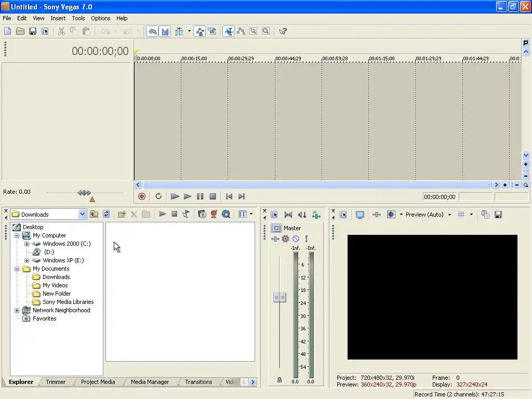Click the Pause button
The width and height of the screenshot is (532, 399).
tap(200, 196)
